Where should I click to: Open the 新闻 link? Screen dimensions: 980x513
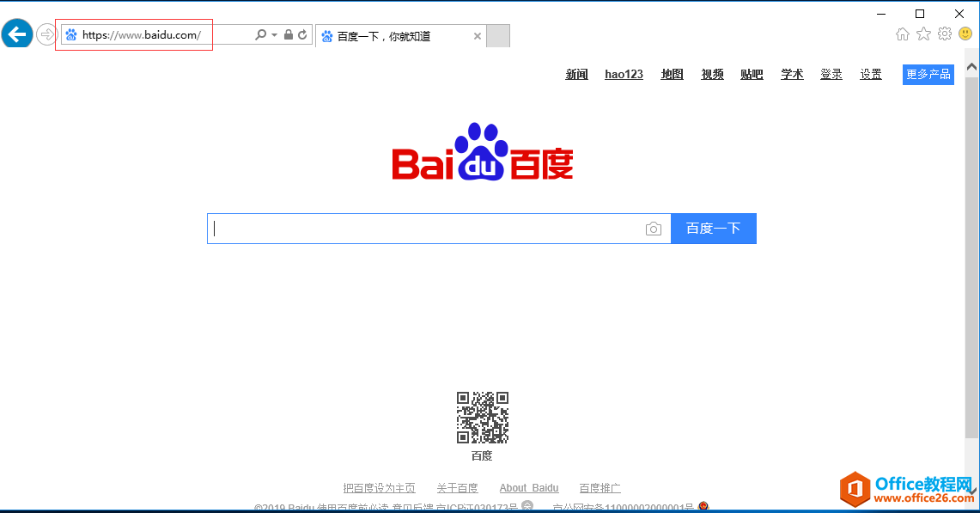point(577,75)
